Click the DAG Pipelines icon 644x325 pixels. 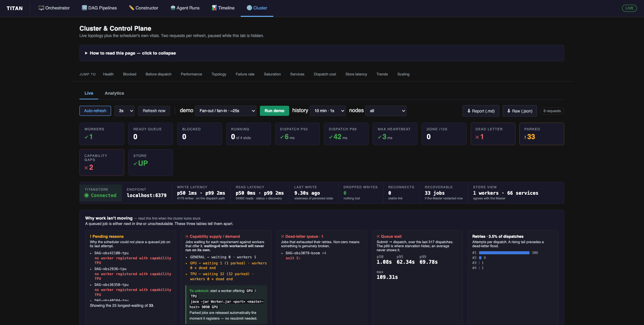click(84, 8)
